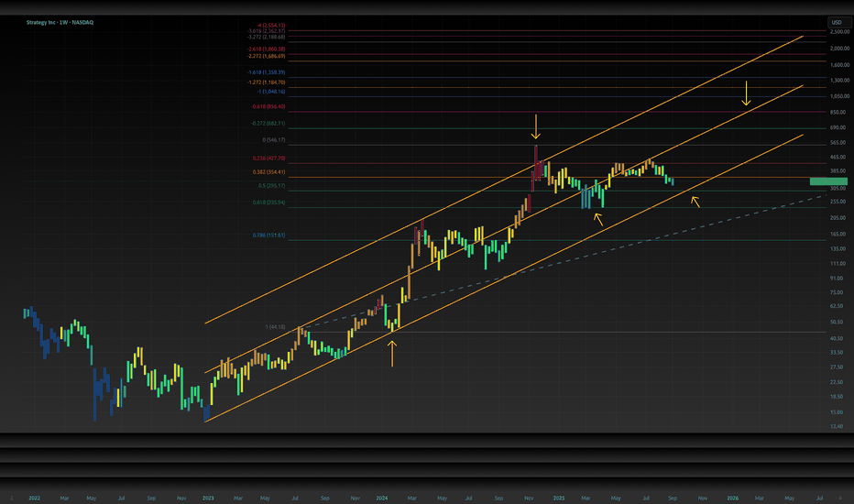Click the 165.00 price axis label

[x=838, y=235]
